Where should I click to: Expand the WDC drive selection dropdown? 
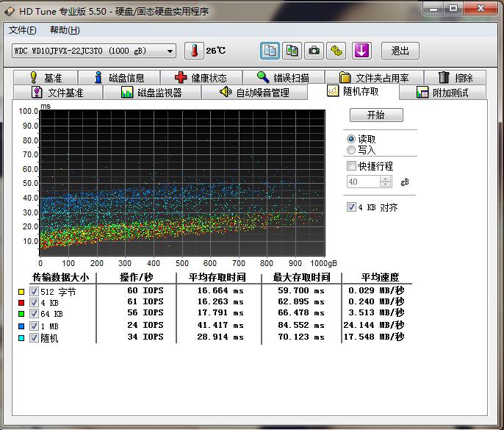170,51
